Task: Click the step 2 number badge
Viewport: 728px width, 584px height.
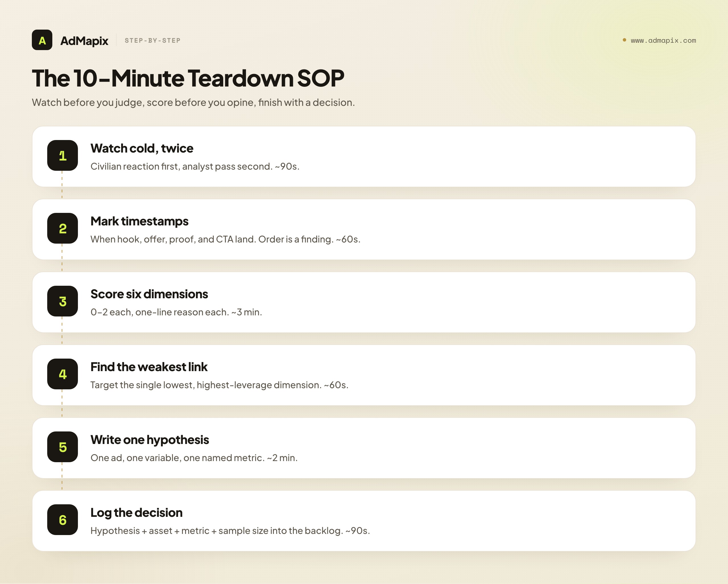Action: tap(63, 228)
